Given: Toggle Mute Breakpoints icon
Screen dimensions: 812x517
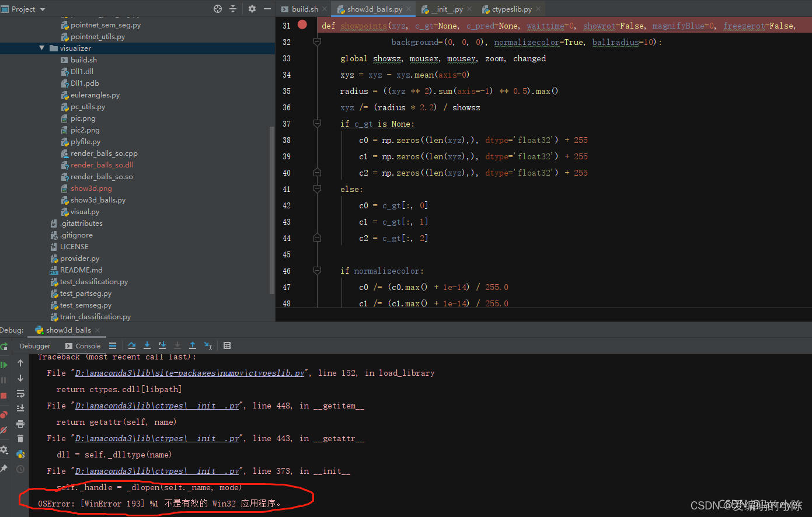Looking at the screenshot, I should pos(4,430).
